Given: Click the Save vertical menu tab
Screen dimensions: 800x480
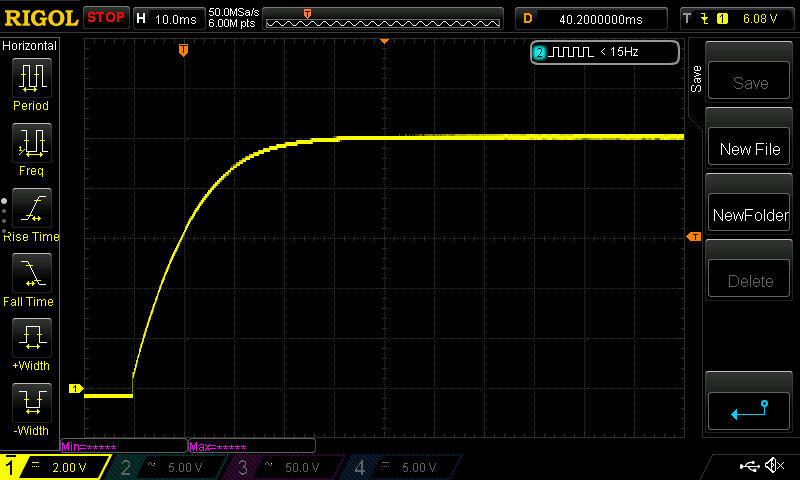Looking at the screenshot, I should pyautogui.click(x=696, y=79).
